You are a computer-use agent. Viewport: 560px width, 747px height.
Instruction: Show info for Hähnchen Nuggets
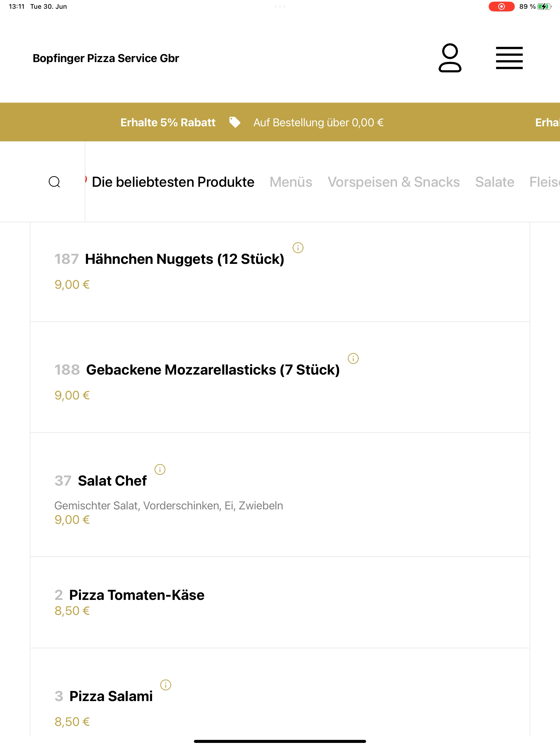point(297,247)
